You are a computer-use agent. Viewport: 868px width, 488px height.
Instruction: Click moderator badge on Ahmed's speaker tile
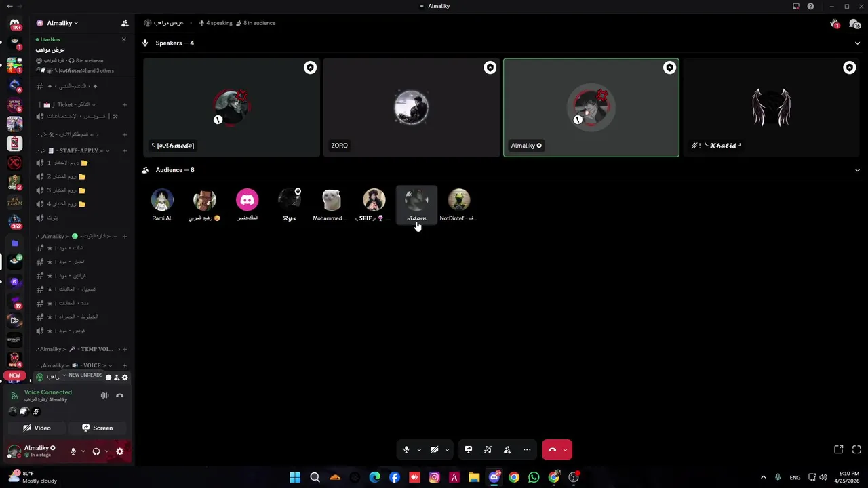tap(310, 68)
